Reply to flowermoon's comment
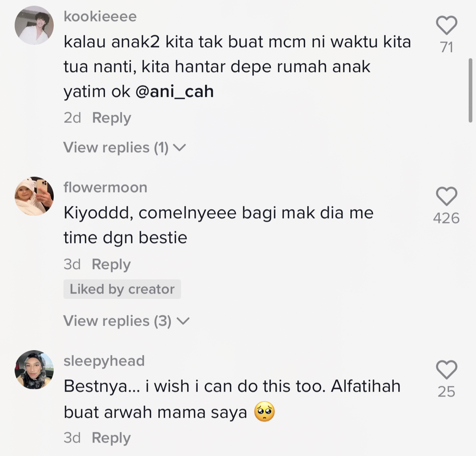The width and height of the screenshot is (476, 456). tap(111, 264)
